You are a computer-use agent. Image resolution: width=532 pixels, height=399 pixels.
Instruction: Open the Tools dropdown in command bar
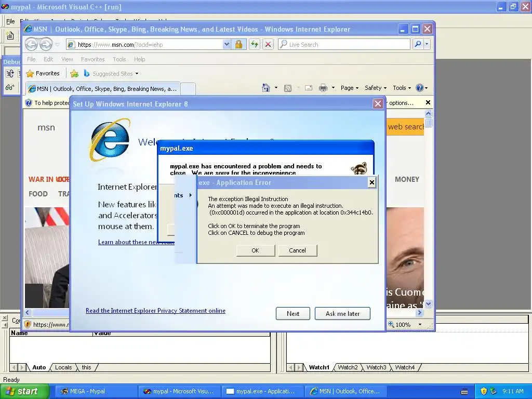click(402, 88)
